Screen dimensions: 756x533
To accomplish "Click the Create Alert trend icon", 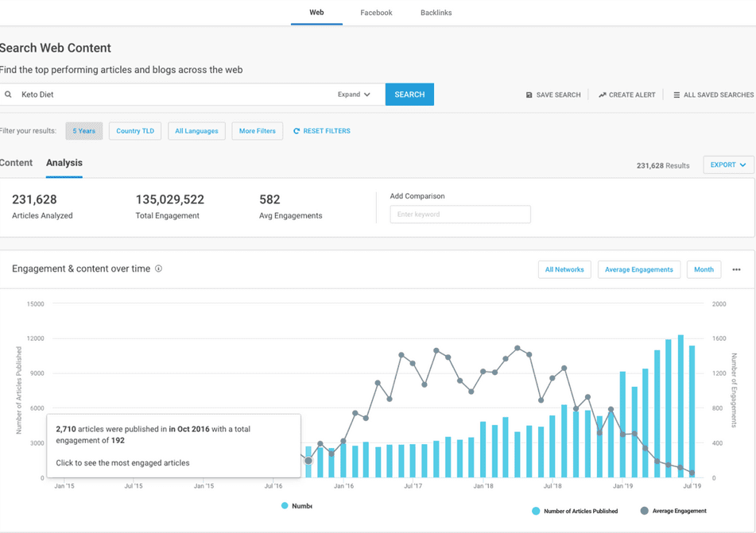I will [x=603, y=95].
